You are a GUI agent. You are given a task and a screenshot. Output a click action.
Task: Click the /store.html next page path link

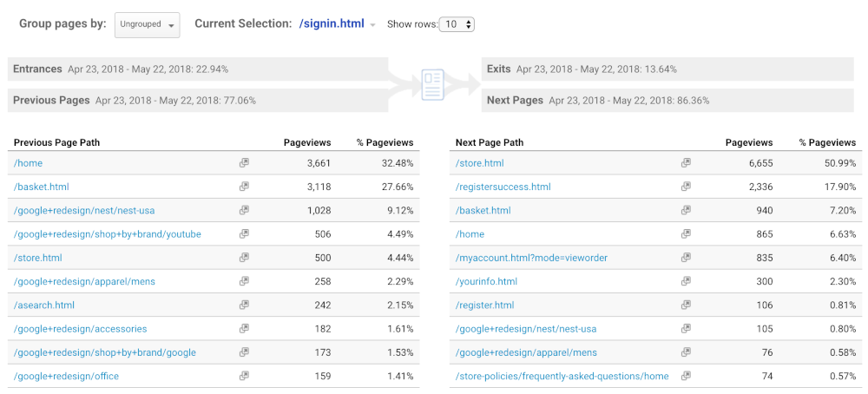tap(479, 163)
